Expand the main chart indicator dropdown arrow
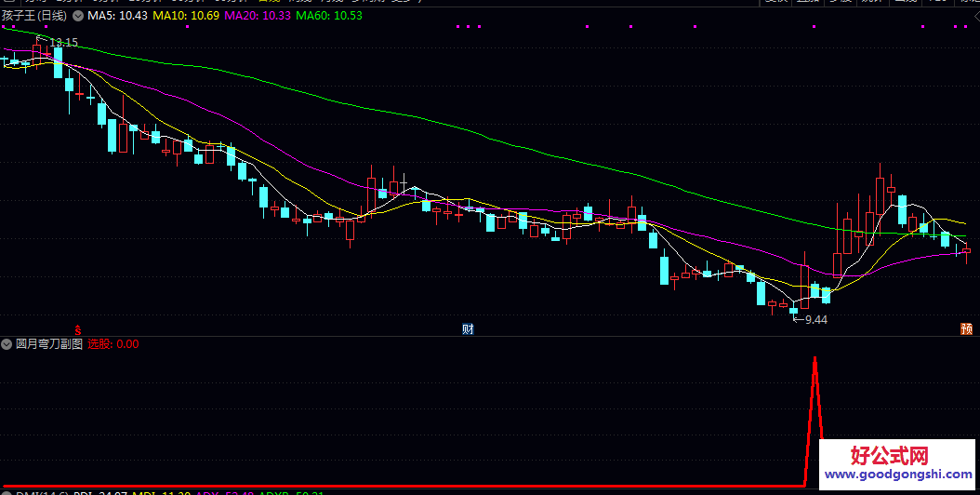980x495 pixels. pos(77,16)
